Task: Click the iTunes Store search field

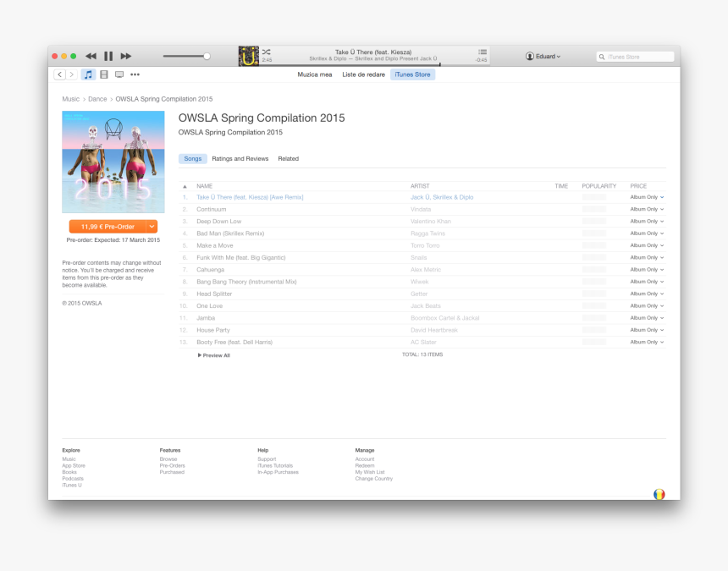Action: pos(635,56)
